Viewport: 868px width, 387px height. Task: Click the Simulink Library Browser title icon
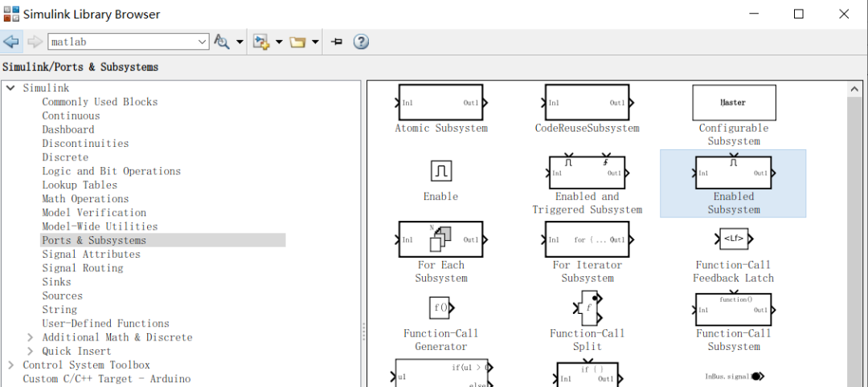tap(11, 14)
